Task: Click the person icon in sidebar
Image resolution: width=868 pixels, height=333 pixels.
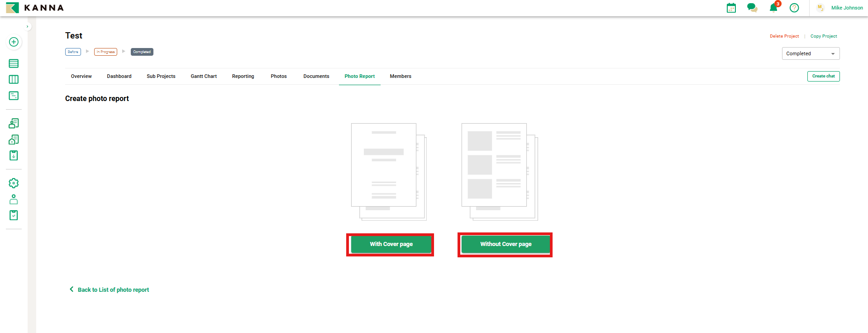Action: pyautogui.click(x=14, y=199)
